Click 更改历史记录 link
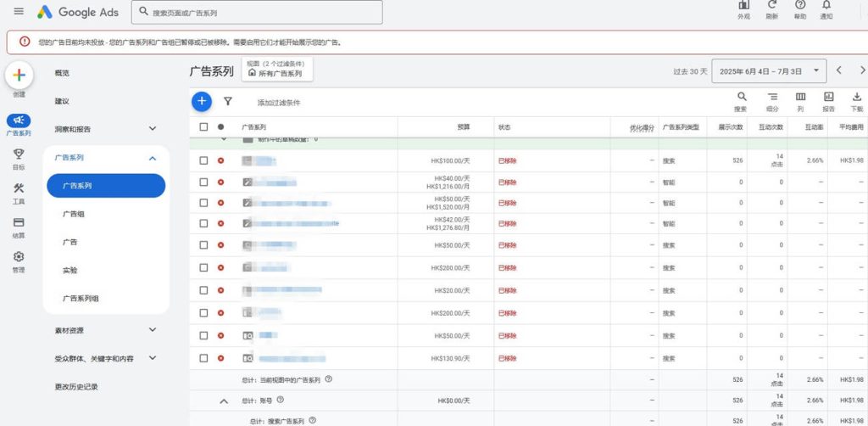Screen dimensions: 868x426 point(76,387)
